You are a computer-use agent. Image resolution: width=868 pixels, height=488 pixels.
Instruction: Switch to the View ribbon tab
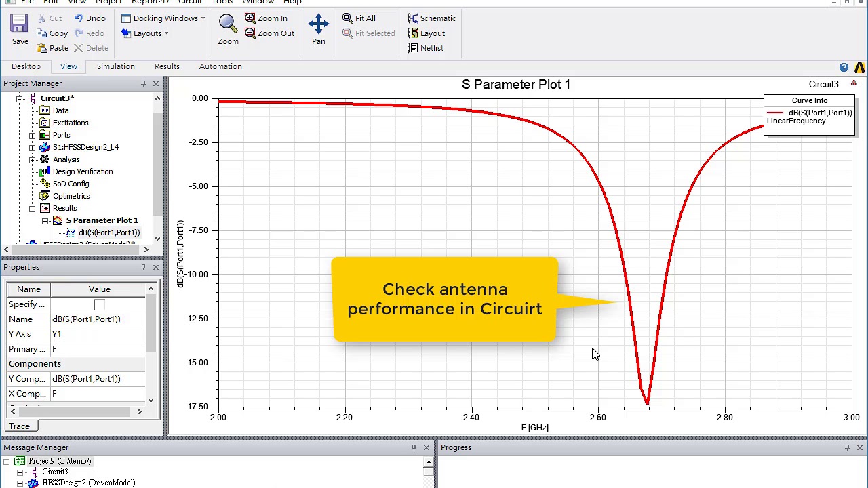[68, 66]
